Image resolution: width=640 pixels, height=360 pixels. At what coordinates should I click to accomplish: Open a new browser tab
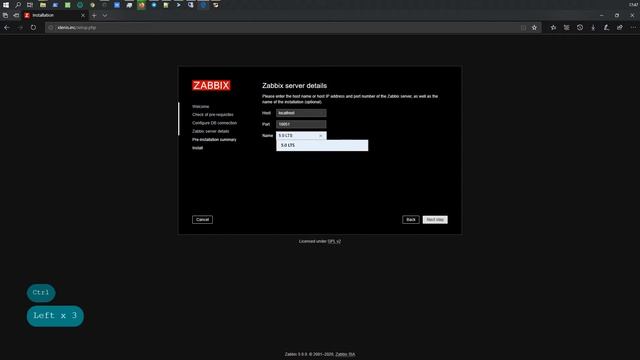click(x=94, y=15)
